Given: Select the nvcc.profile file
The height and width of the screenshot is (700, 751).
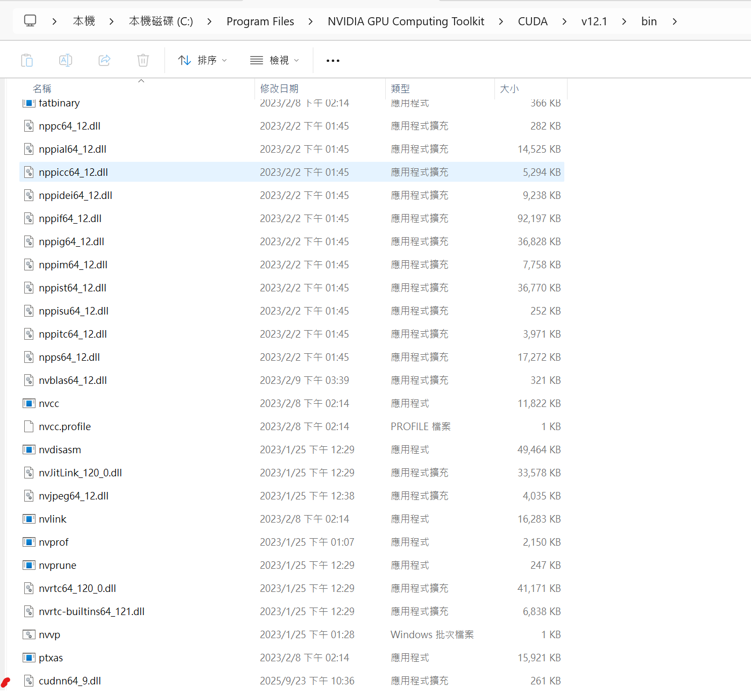Looking at the screenshot, I should 65,426.
